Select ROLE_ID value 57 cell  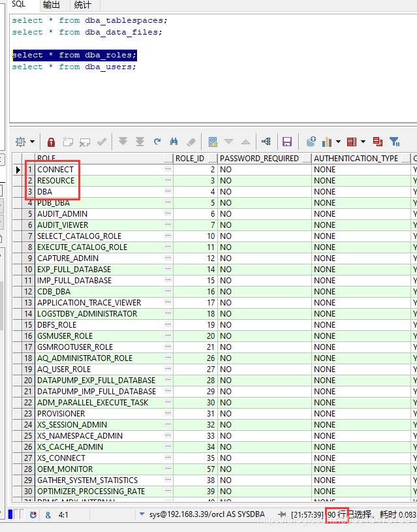pos(195,469)
